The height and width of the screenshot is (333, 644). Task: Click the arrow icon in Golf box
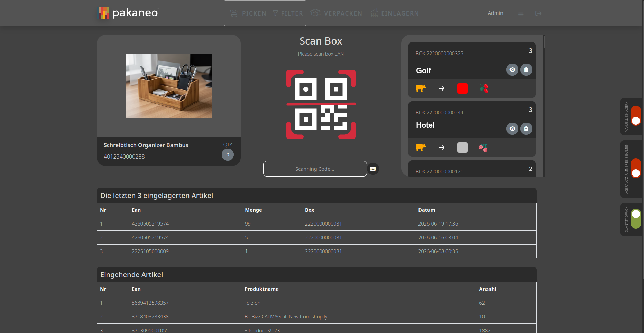click(x=442, y=88)
